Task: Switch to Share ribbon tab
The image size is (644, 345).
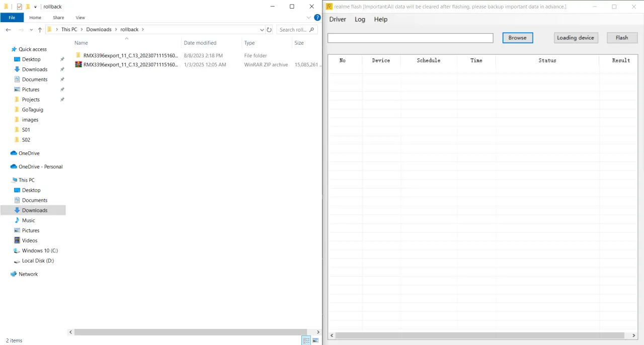Action: 58,18
